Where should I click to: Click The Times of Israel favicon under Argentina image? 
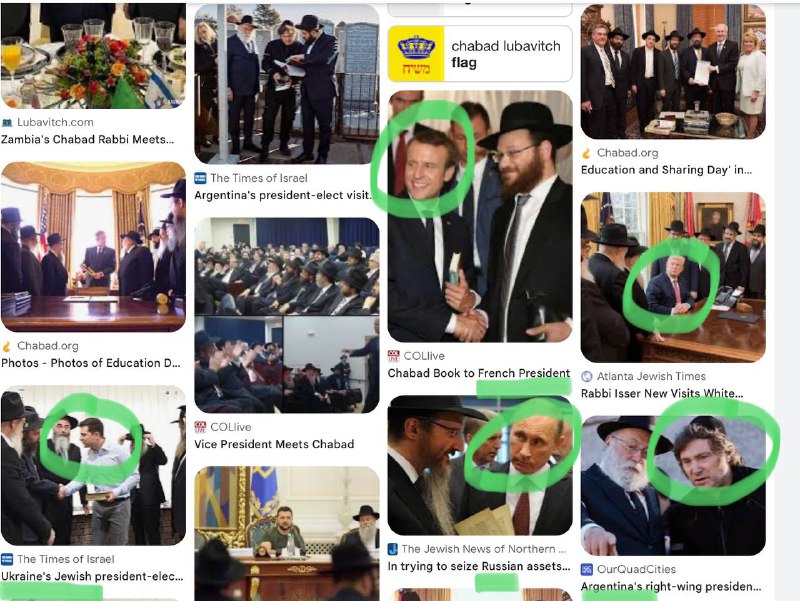coord(200,178)
